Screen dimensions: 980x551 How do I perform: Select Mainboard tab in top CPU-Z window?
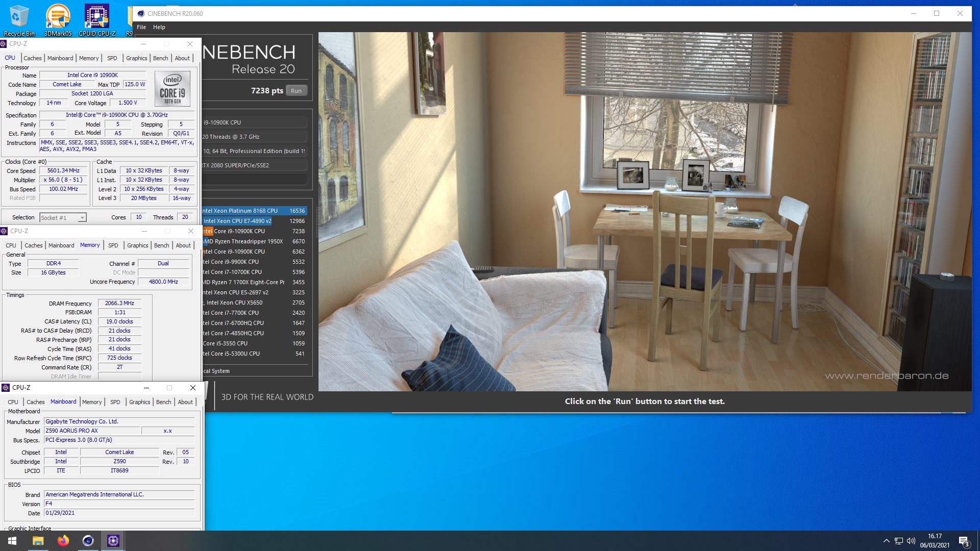coord(60,58)
